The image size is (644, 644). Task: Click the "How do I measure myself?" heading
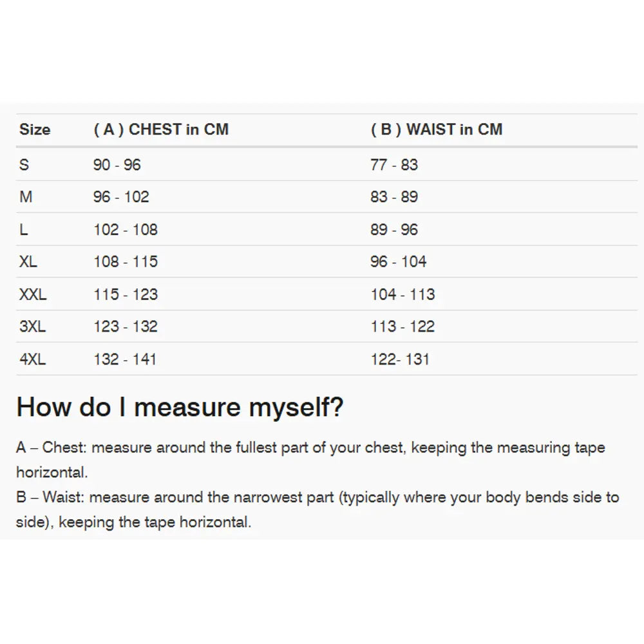(x=180, y=407)
